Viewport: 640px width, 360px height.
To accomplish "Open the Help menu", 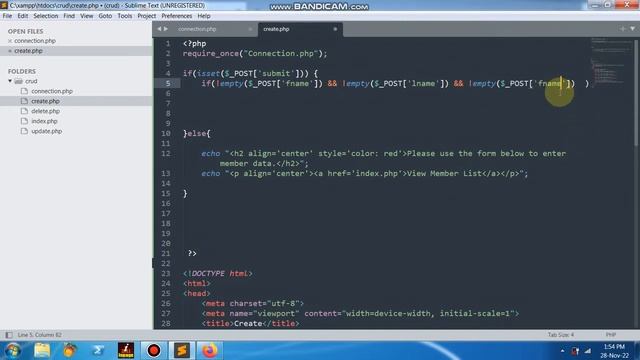I will (204, 16).
